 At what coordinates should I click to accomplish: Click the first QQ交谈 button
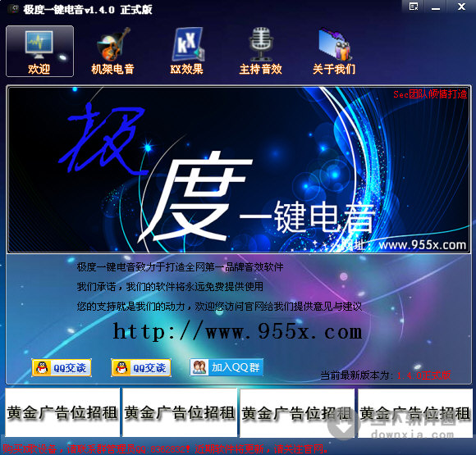pos(62,367)
